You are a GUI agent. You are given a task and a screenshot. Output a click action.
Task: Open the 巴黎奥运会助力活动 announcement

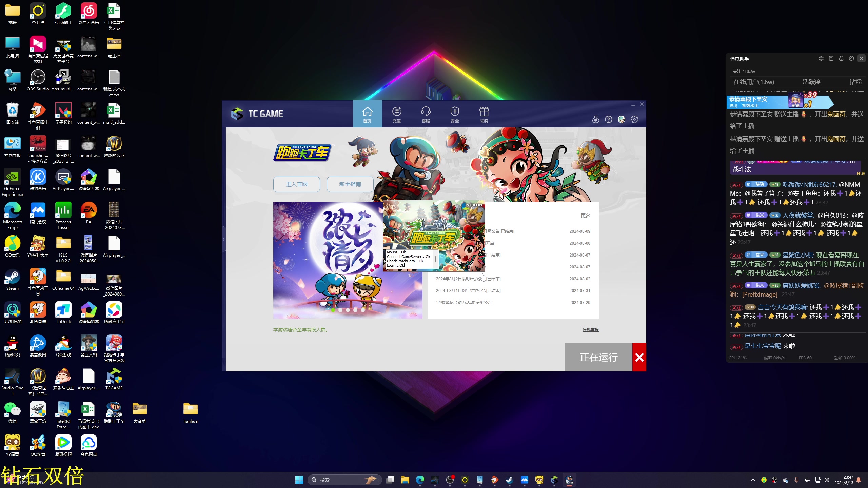point(464,303)
